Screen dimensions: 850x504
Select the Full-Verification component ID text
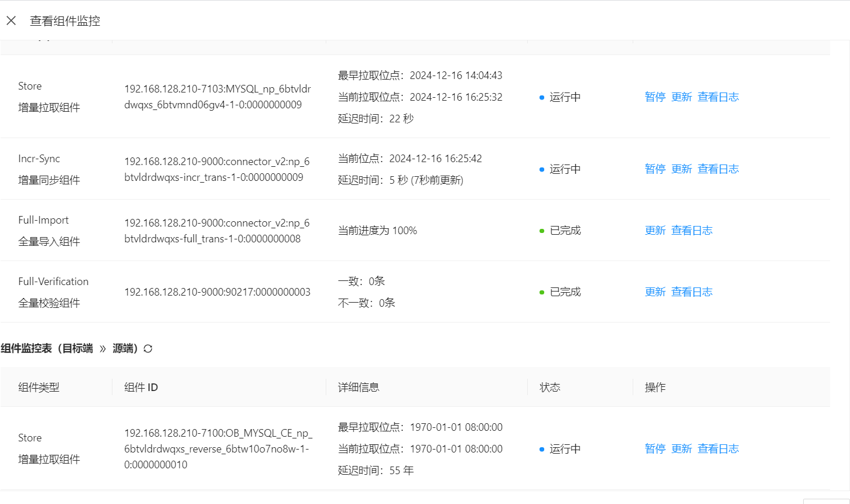click(217, 292)
